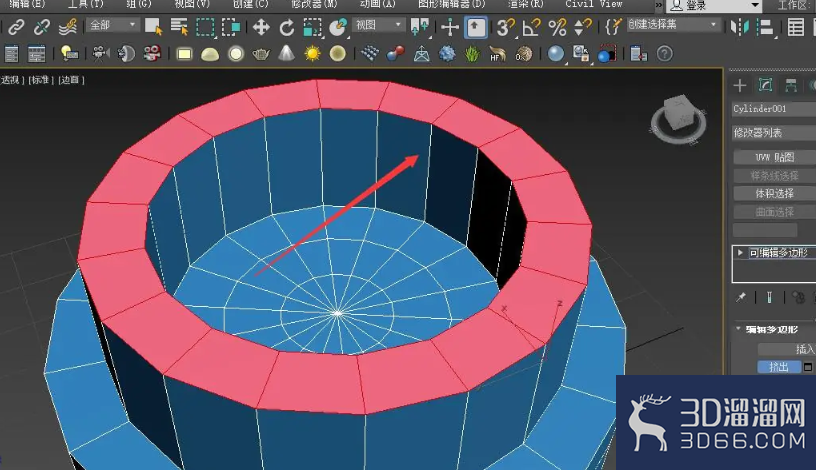Screen dimensions: 816x470
Task: Select the Unlink Selection tool
Action: pos(42,27)
